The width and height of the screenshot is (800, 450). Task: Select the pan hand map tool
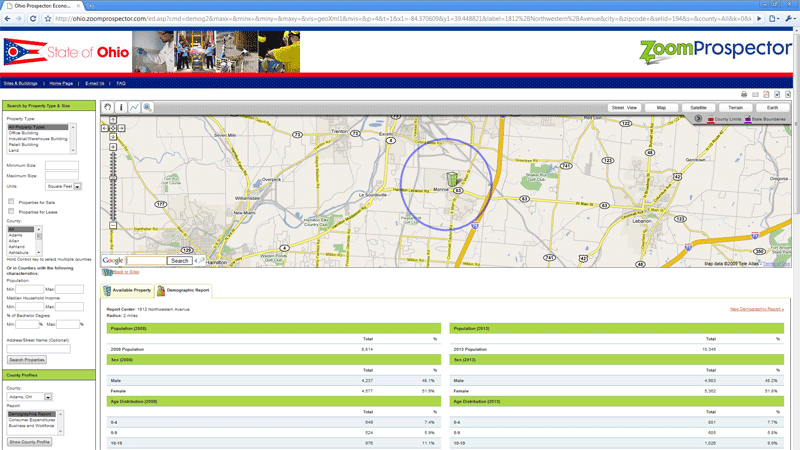click(x=108, y=107)
